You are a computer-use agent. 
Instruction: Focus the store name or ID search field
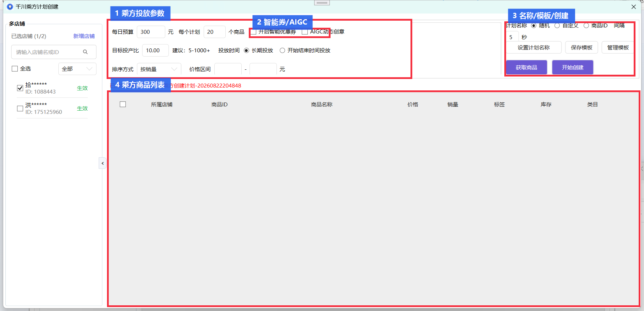pos(54,52)
